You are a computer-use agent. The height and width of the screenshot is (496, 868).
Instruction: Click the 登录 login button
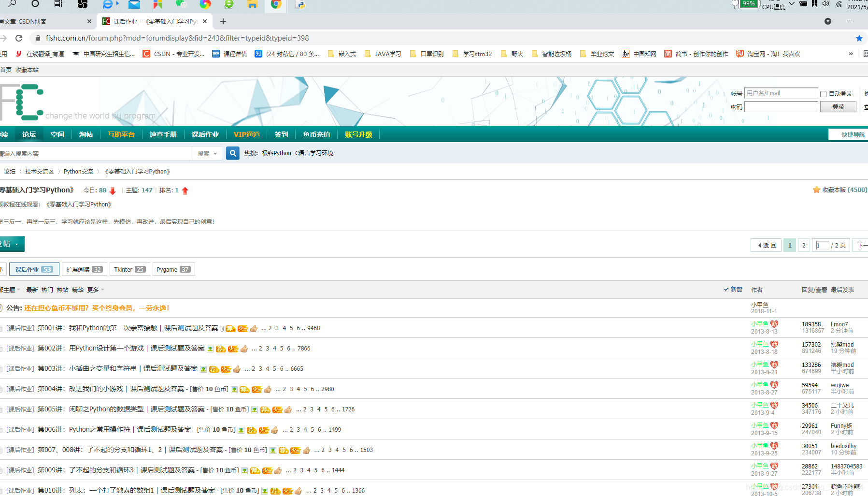pos(838,107)
